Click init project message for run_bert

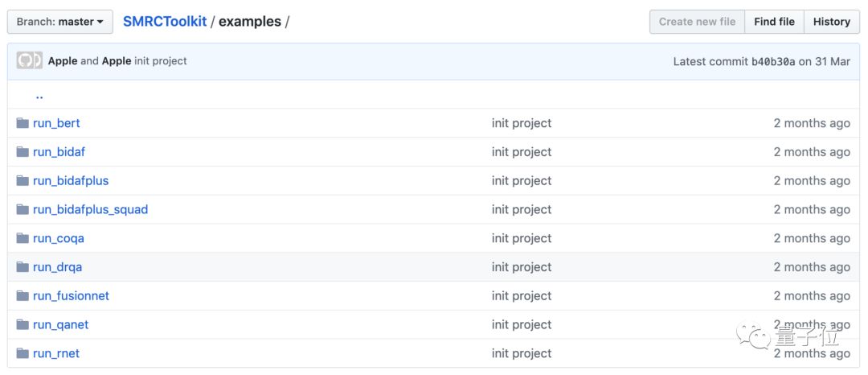522,123
